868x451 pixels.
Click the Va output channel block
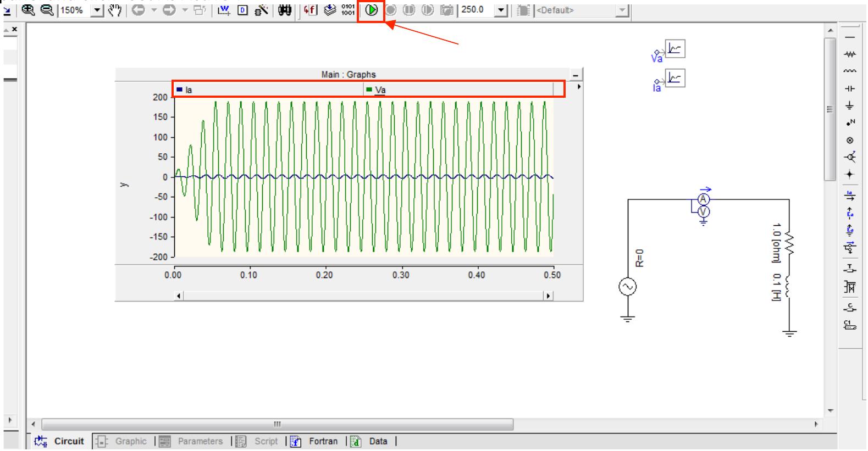coord(675,49)
